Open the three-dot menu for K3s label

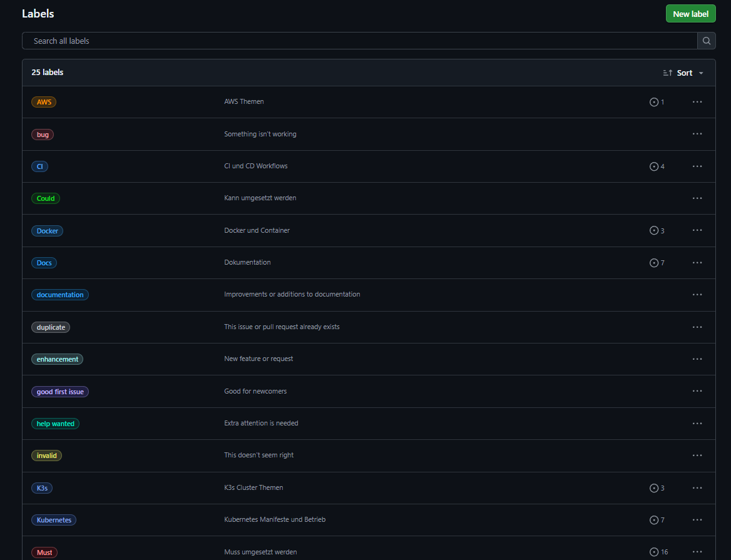697,488
